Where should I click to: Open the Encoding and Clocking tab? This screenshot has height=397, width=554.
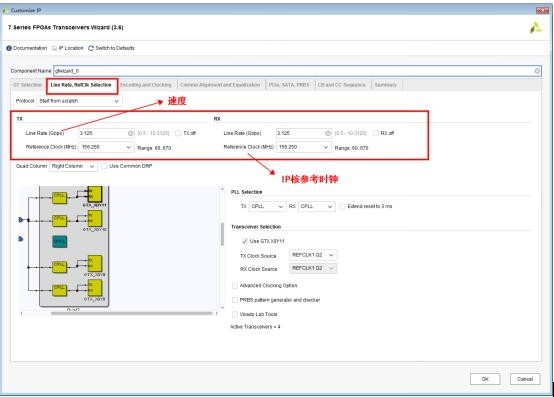coord(146,85)
